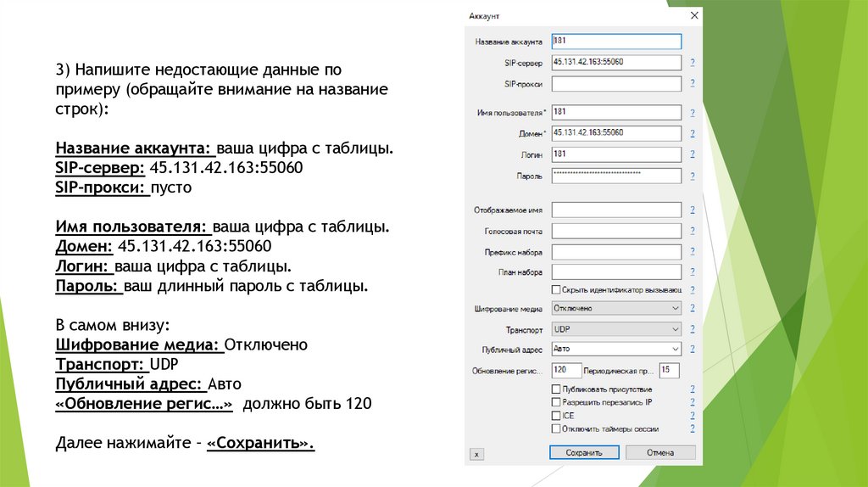The image size is (868, 487).
Task: Open help link next to Голосовая почта
Action: (x=692, y=231)
